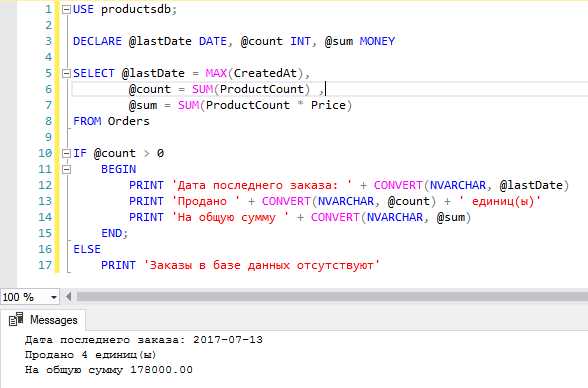
Task: Click the Messages tab icon
Action: coord(16,320)
